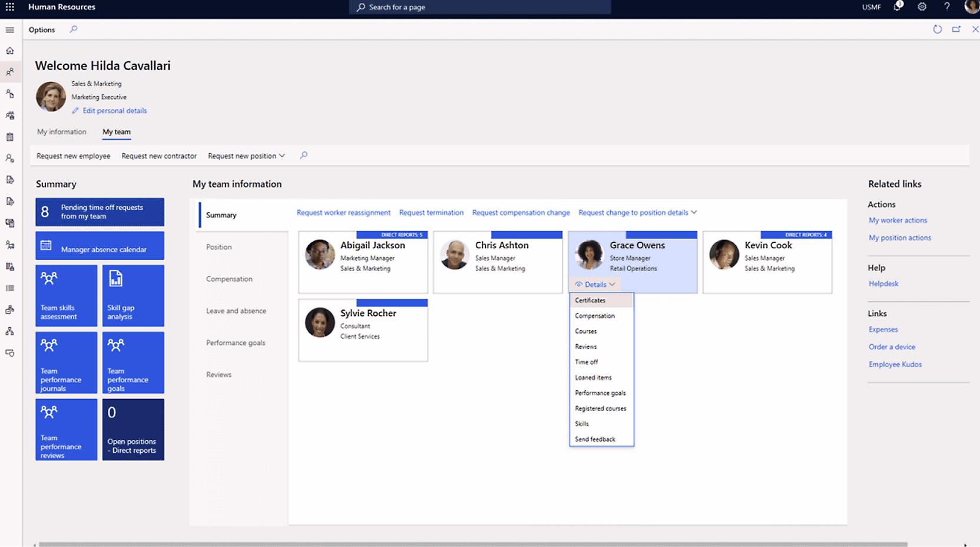This screenshot has height=547, width=980.
Task: Open page in new window icon
Action: coord(956,29)
